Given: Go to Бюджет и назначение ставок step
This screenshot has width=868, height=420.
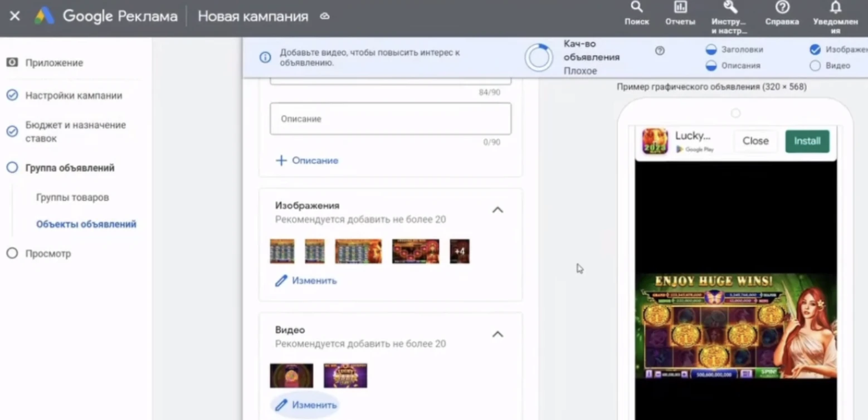Looking at the screenshot, I should click(x=75, y=131).
